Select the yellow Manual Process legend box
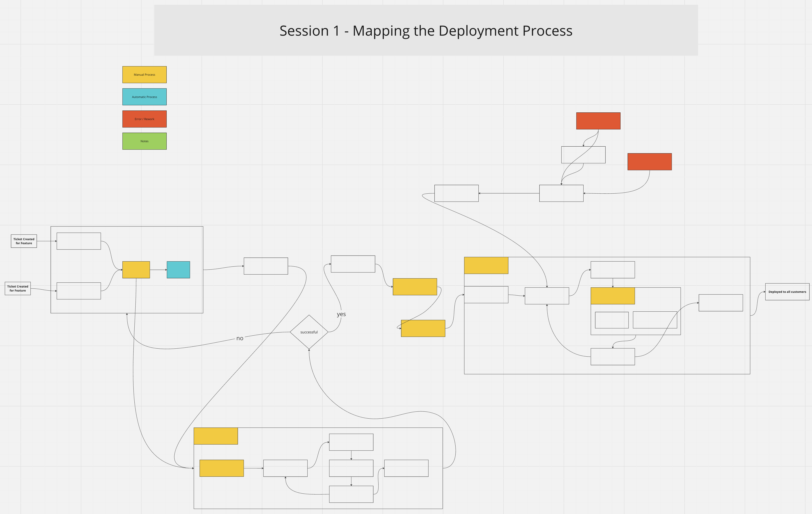 [144, 75]
